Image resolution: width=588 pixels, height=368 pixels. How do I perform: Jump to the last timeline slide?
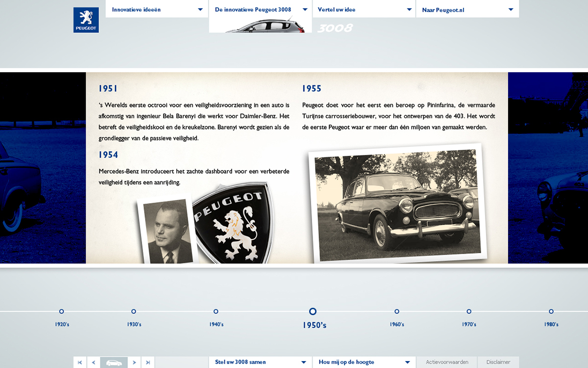point(148,363)
